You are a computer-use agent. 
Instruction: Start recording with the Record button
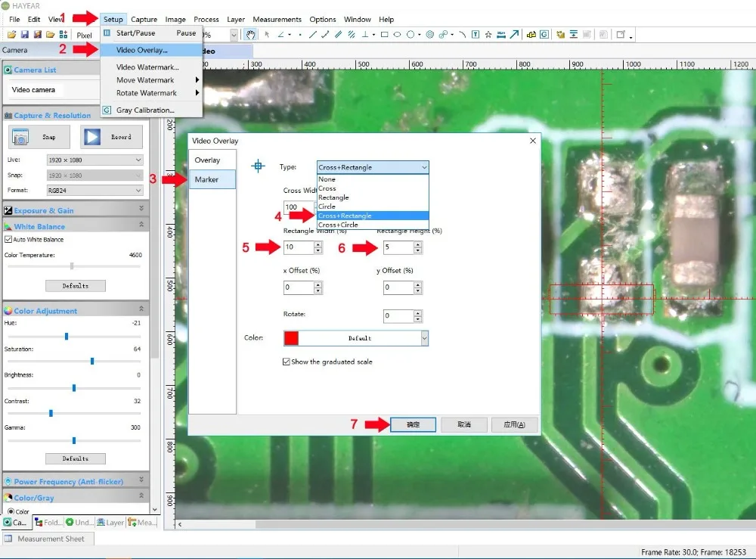(x=111, y=137)
